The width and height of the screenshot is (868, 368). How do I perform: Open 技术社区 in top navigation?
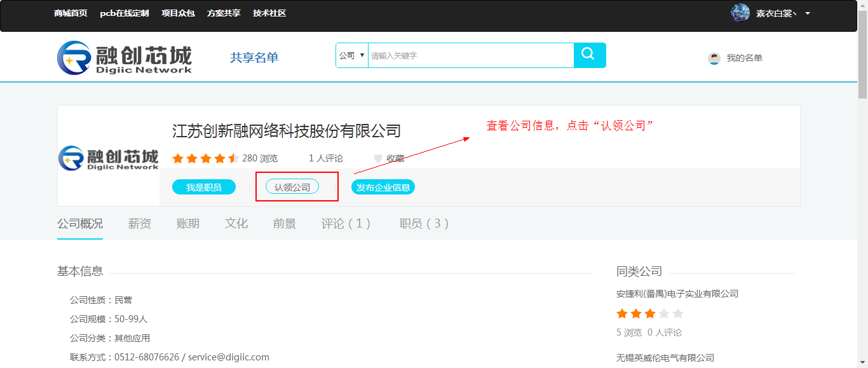click(x=269, y=13)
